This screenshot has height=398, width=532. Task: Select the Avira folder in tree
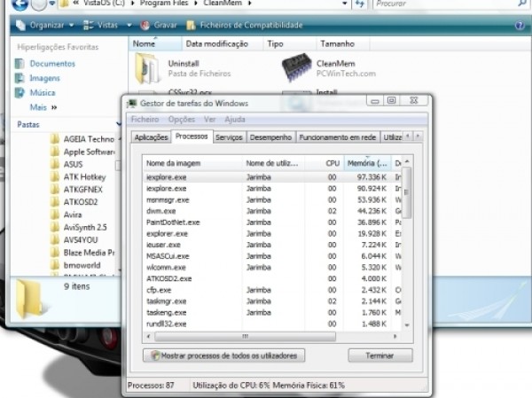tap(73, 214)
